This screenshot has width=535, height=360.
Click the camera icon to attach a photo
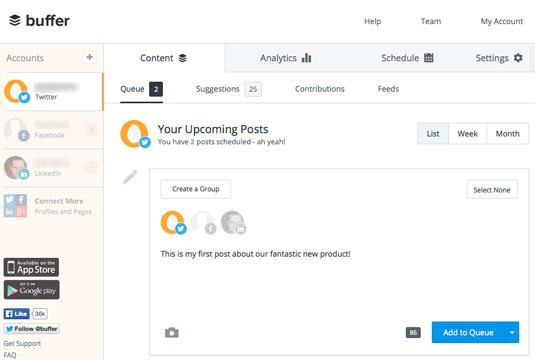[172, 332]
